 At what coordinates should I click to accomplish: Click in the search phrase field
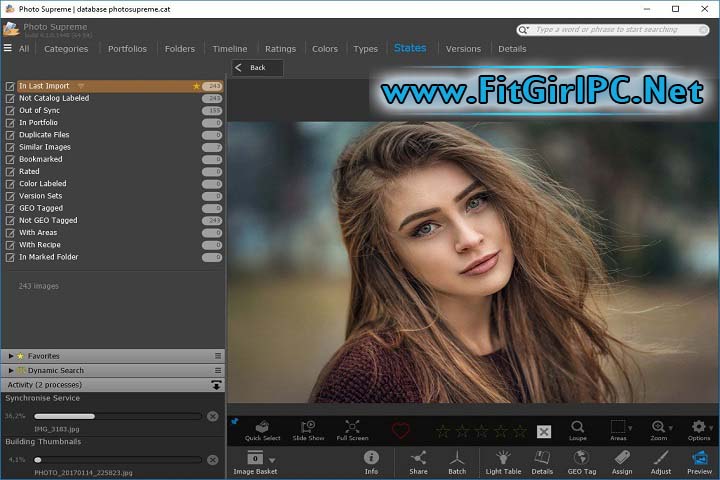click(606, 30)
